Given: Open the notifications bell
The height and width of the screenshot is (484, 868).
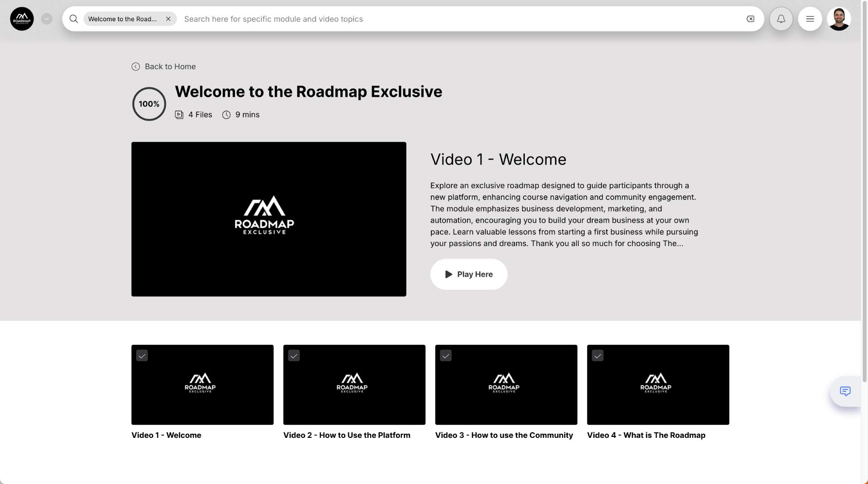Looking at the screenshot, I should click(781, 19).
